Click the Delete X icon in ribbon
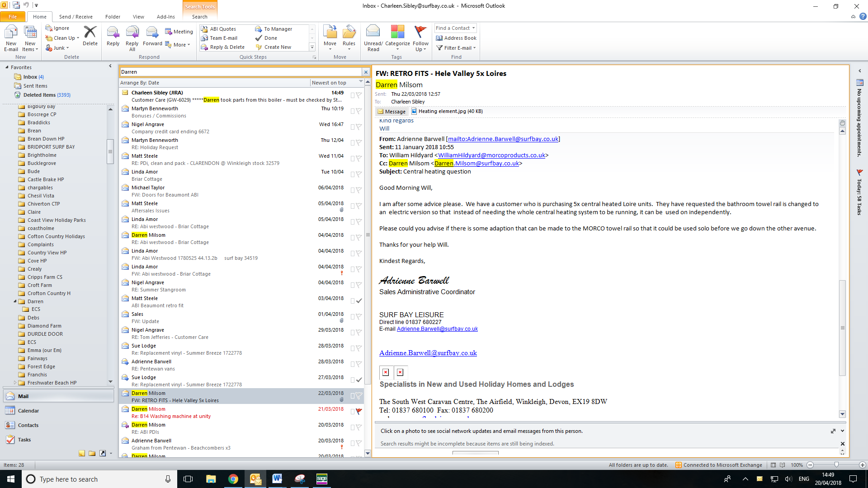Image resolution: width=868 pixels, height=488 pixels. [90, 33]
